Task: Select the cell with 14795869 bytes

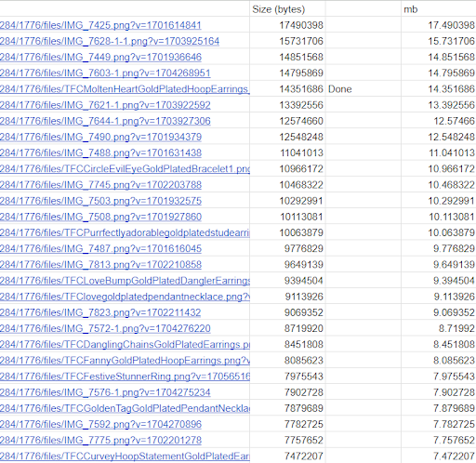Action: (287, 73)
